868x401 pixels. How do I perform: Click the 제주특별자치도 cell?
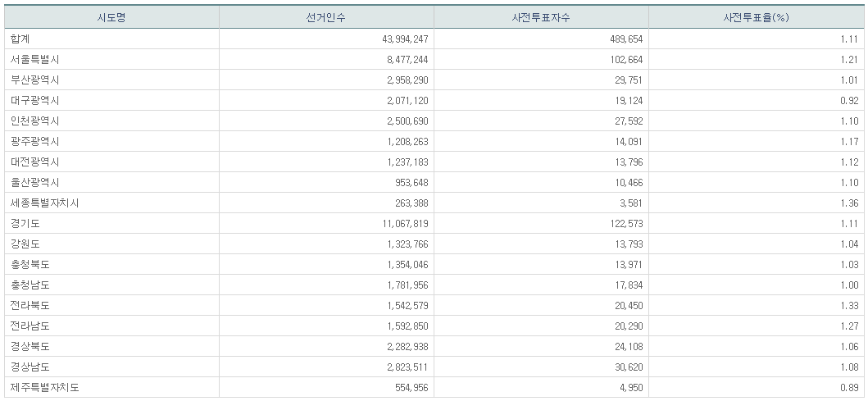[x=45, y=387]
